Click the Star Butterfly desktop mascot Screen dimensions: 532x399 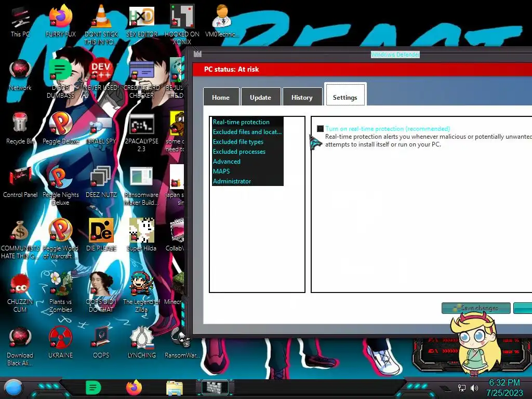[x=477, y=343]
